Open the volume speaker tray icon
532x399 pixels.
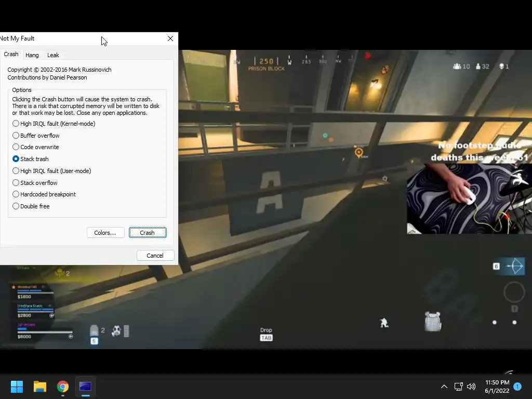click(x=471, y=387)
